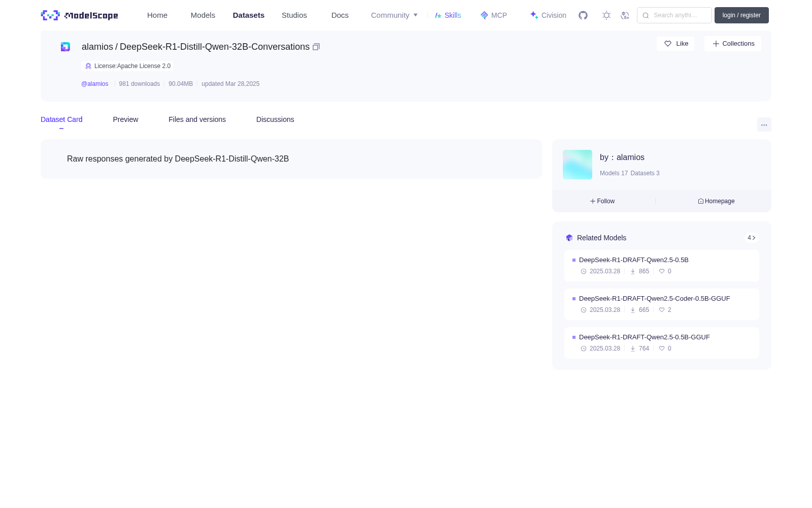Click download icon on DeepSeek-R1-DRAFT-Qwen2.5-0.5B row
Screen dimensions: 812x508
[x=633, y=271]
